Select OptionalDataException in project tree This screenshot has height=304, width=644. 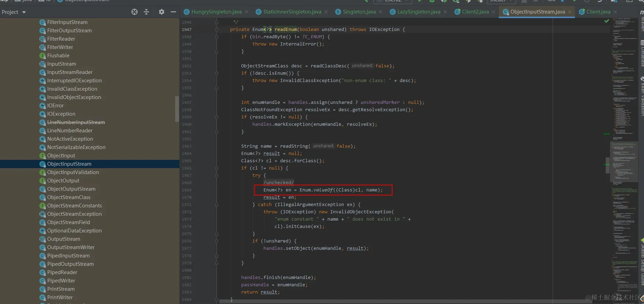coord(74,231)
